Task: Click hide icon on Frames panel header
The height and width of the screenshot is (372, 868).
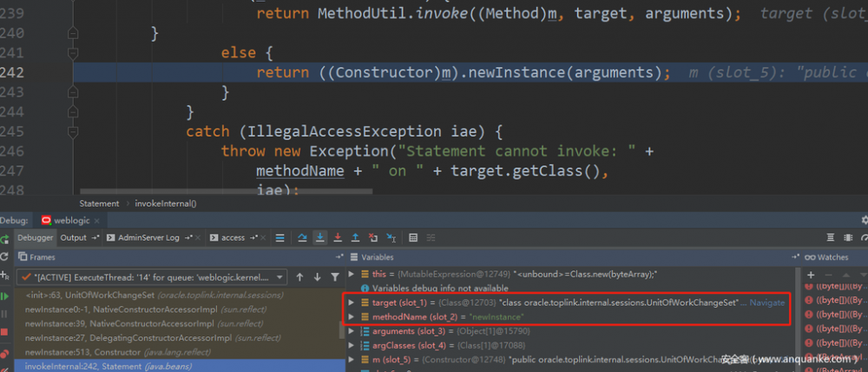Action: coord(339,257)
